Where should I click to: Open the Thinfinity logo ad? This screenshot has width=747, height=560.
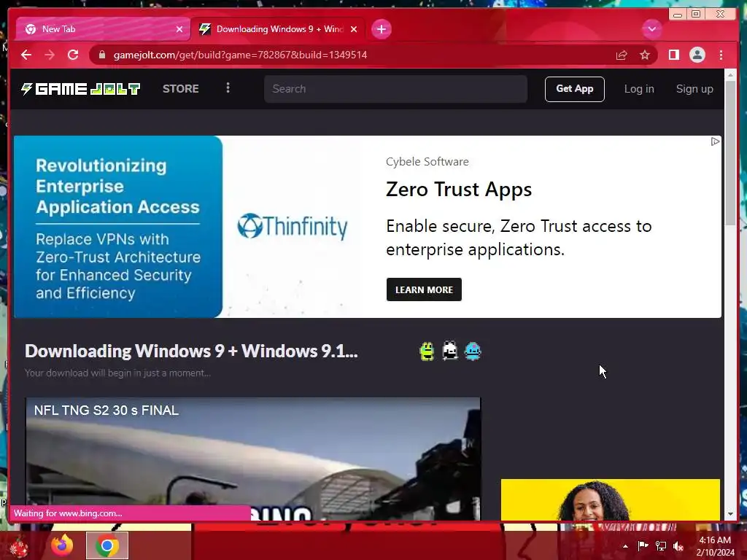(x=292, y=226)
